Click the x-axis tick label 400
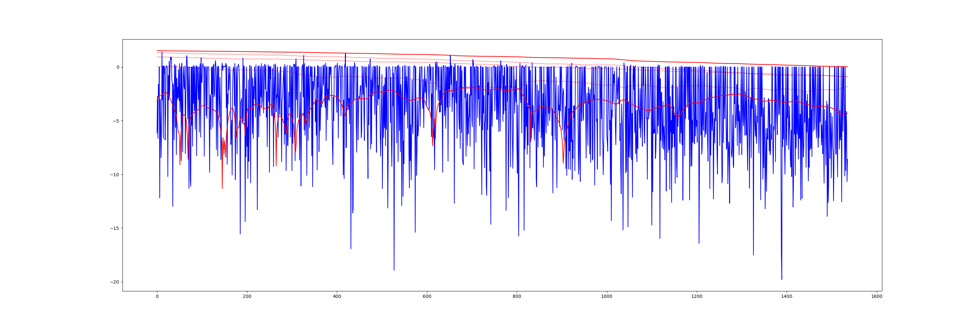 click(x=337, y=297)
